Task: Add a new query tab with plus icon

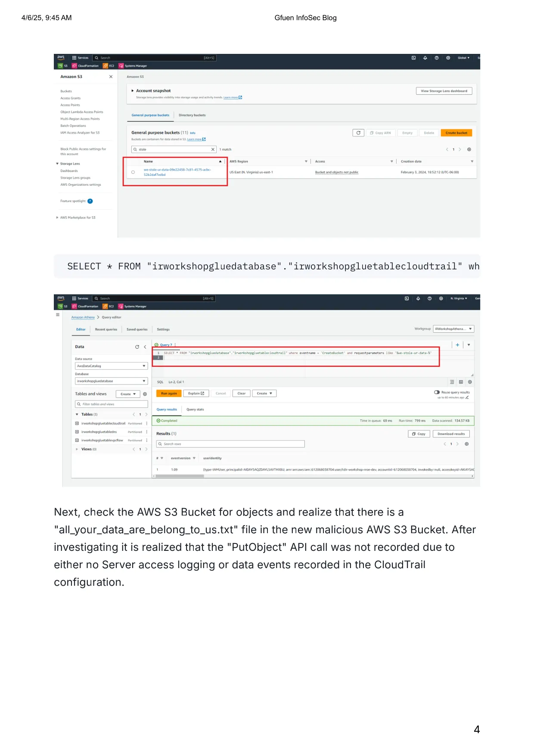Action: coord(457,345)
